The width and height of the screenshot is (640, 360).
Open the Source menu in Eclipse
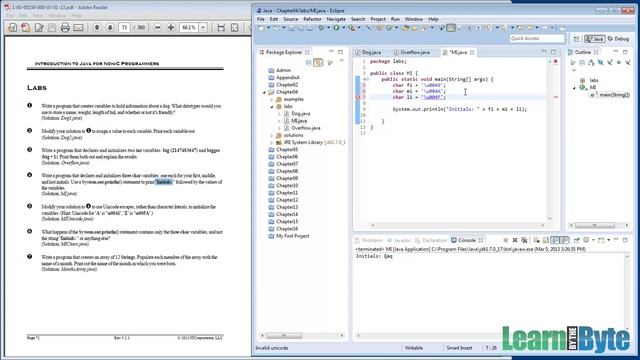(290, 19)
